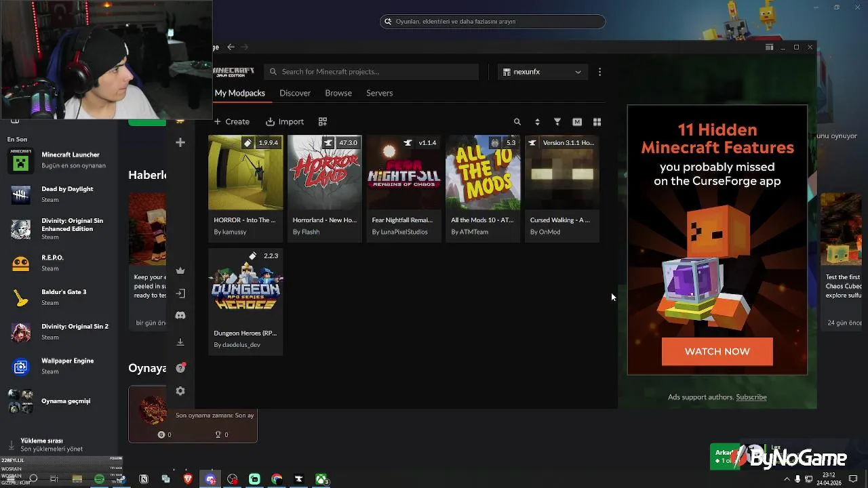Screen dimensions: 868x488
Task: Open the Servers tab
Action: pyautogui.click(x=380, y=93)
